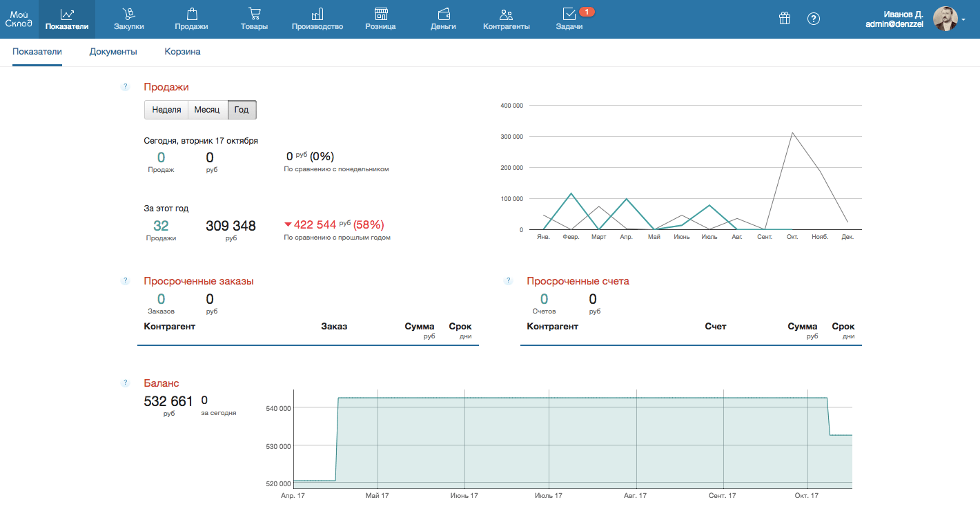Click the Счет column header
This screenshot has width=980, height=529.
716,326
